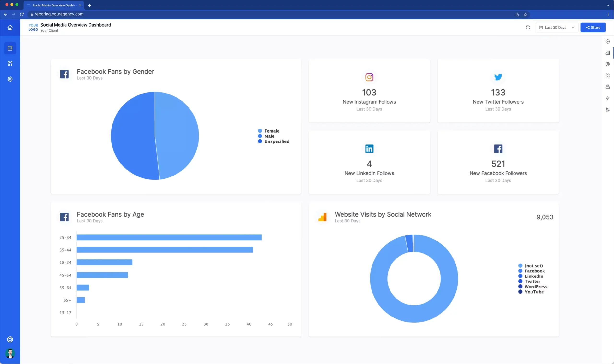Open the sliders adjustment panel icon

(x=608, y=109)
